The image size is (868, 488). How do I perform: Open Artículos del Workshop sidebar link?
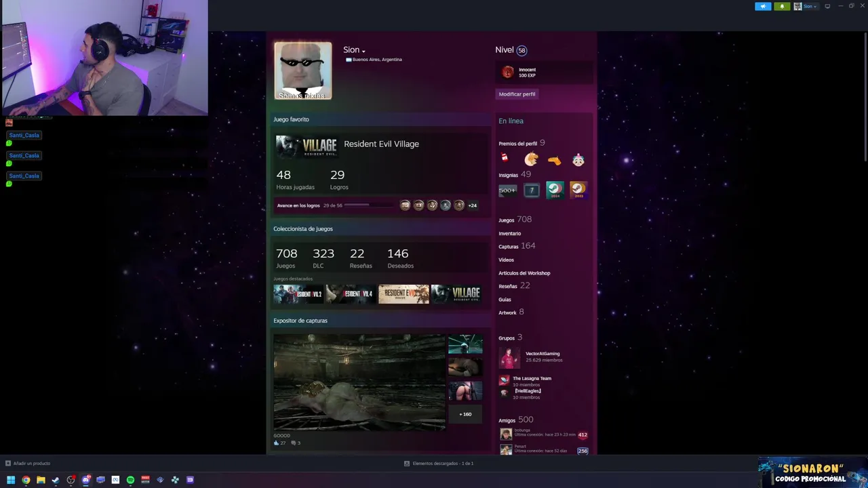(x=524, y=273)
